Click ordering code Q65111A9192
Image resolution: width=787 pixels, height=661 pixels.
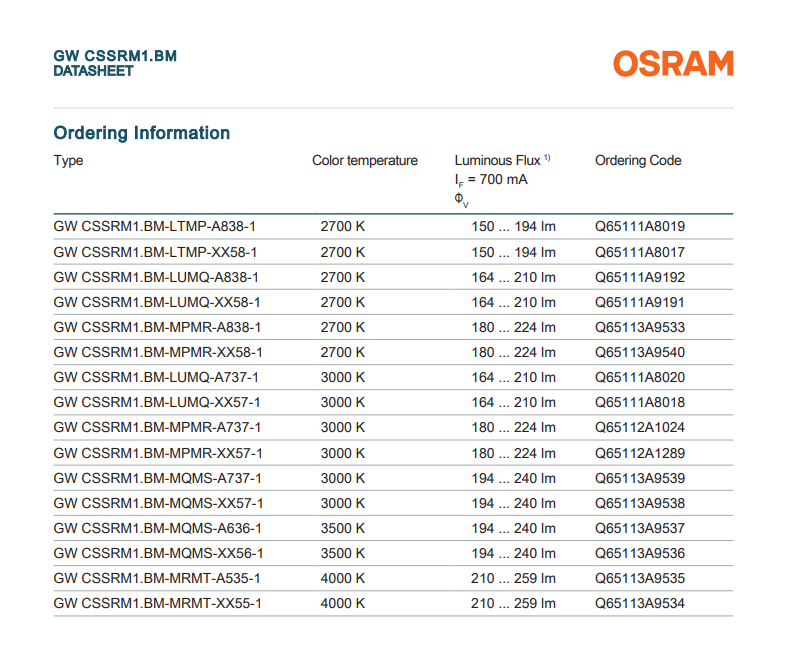click(x=640, y=277)
